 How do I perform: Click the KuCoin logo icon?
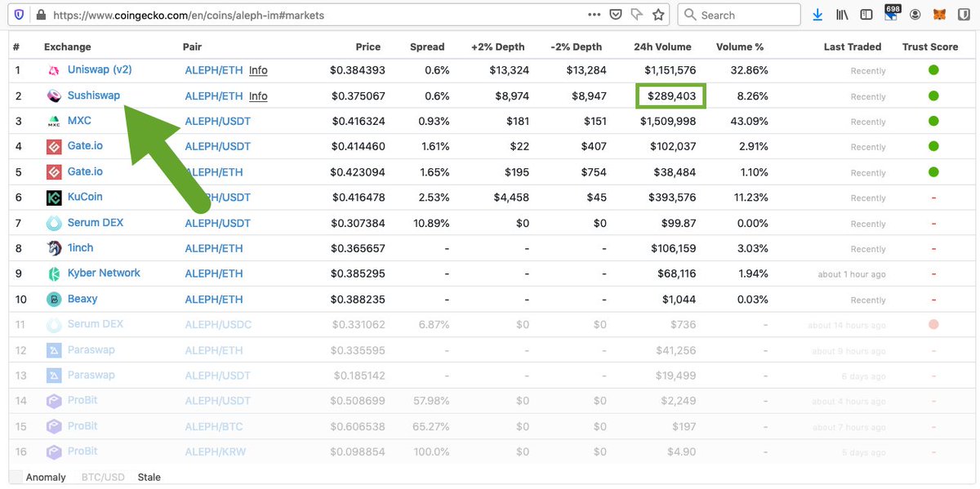(54, 198)
